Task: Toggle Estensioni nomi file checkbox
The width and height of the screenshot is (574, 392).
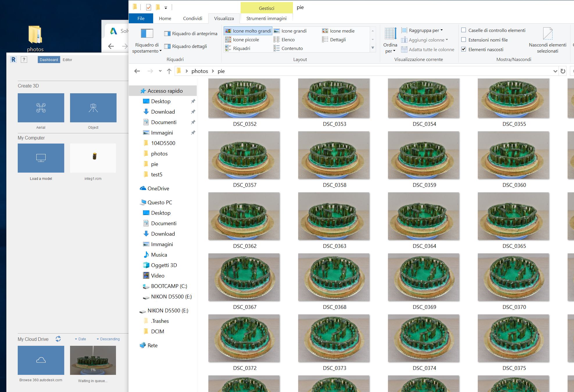Action: (x=464, y=40)
